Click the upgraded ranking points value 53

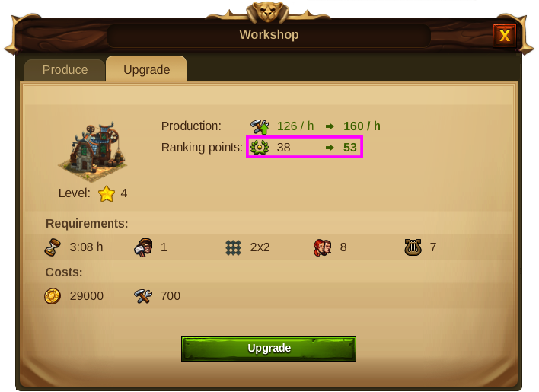350,148
